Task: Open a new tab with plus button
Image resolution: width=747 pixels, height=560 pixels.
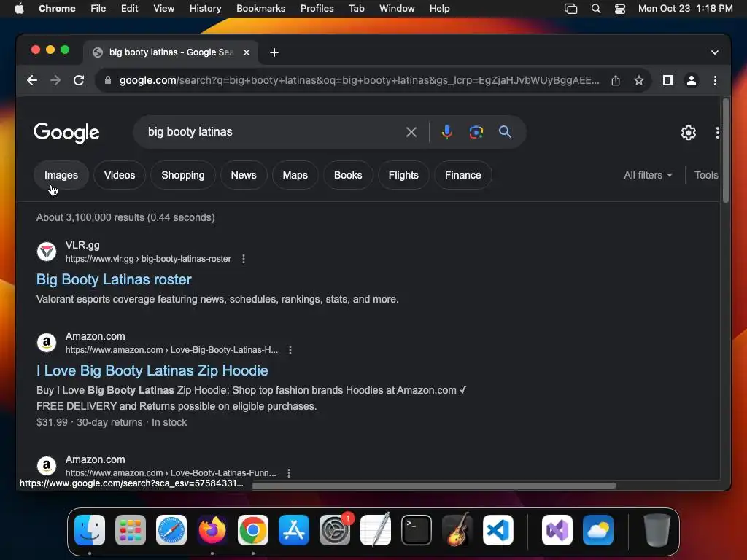Action: [x=274, y=52]
